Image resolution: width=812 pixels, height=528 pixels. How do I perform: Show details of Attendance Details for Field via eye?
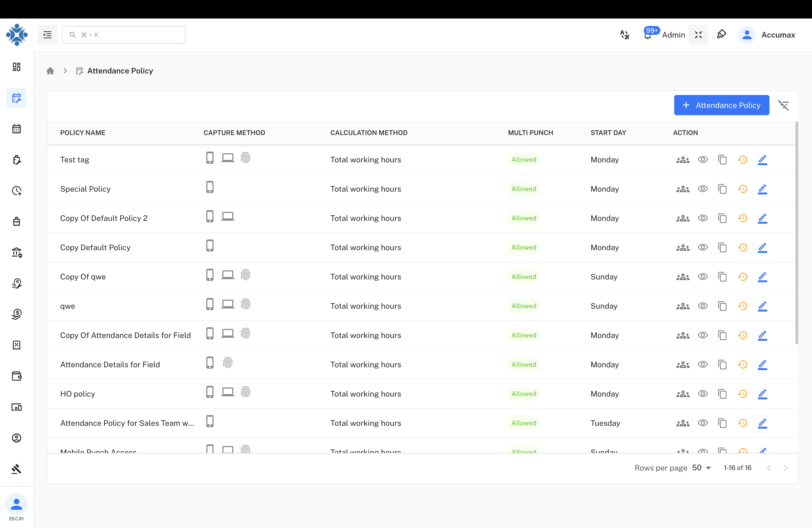[x=703, y=364]
